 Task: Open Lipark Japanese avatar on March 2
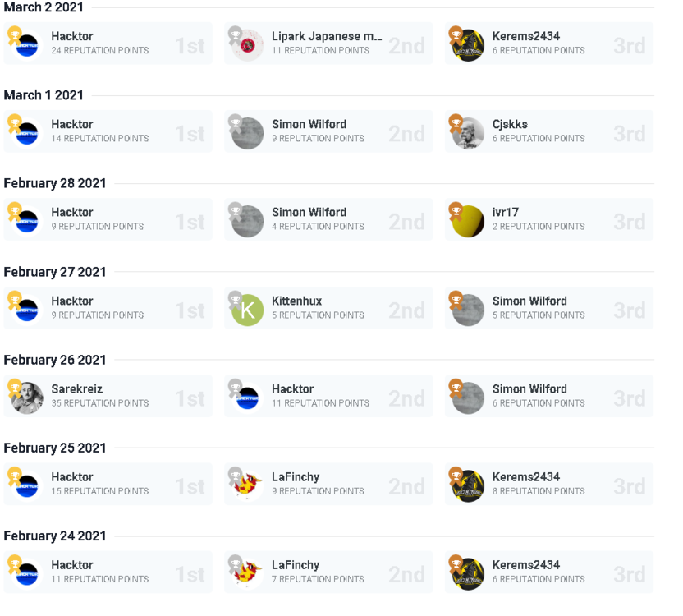coord(247,45)
